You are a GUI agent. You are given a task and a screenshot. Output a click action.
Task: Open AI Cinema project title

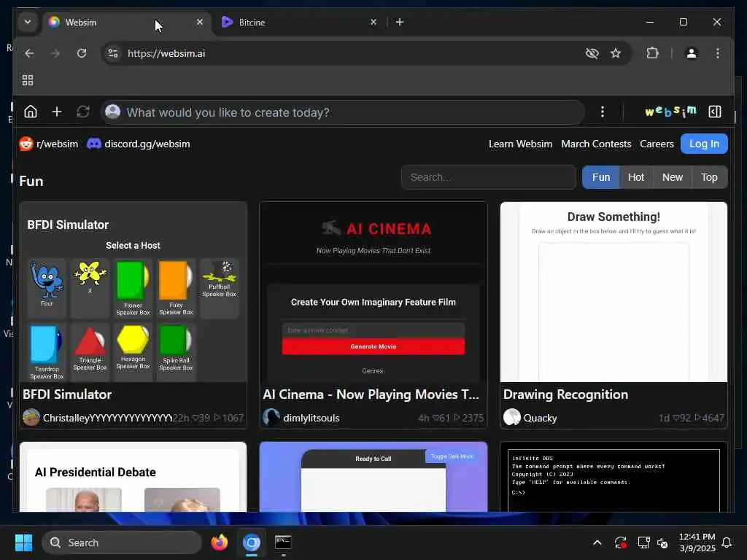371,394
